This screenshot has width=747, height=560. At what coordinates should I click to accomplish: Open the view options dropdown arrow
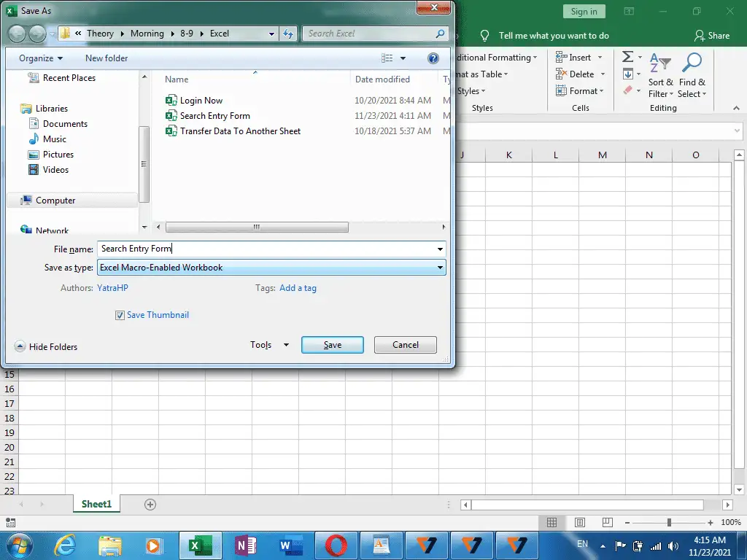403,58
